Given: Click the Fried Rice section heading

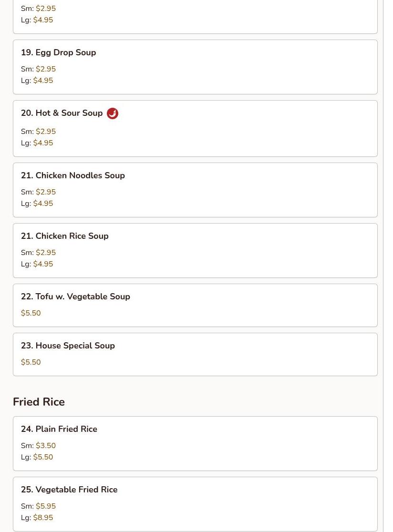Looking at the screenshot, I should coord(39,402).
